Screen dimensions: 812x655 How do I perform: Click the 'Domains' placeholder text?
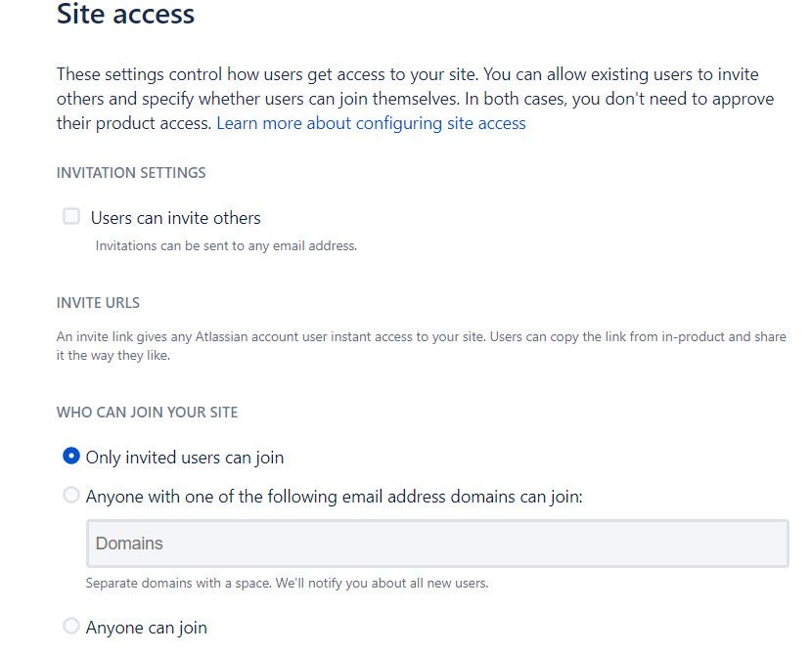point(129,544)
